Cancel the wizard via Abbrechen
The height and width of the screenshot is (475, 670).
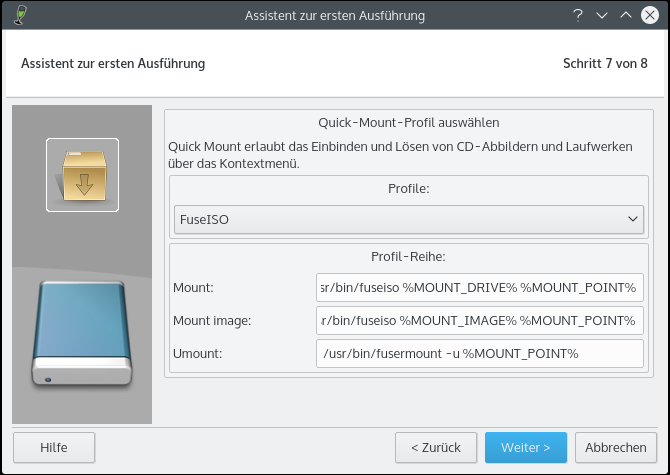616,447
